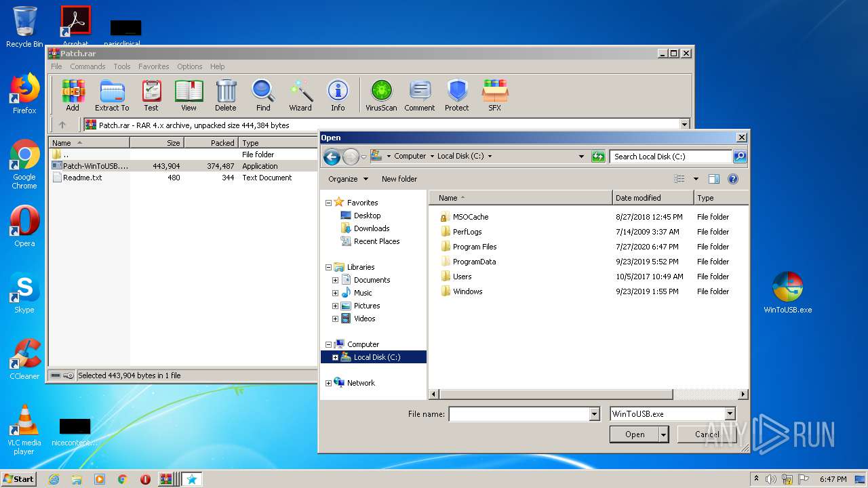
Task: Open the CCleaner desktop shortcut
Action: pos(24,359)
